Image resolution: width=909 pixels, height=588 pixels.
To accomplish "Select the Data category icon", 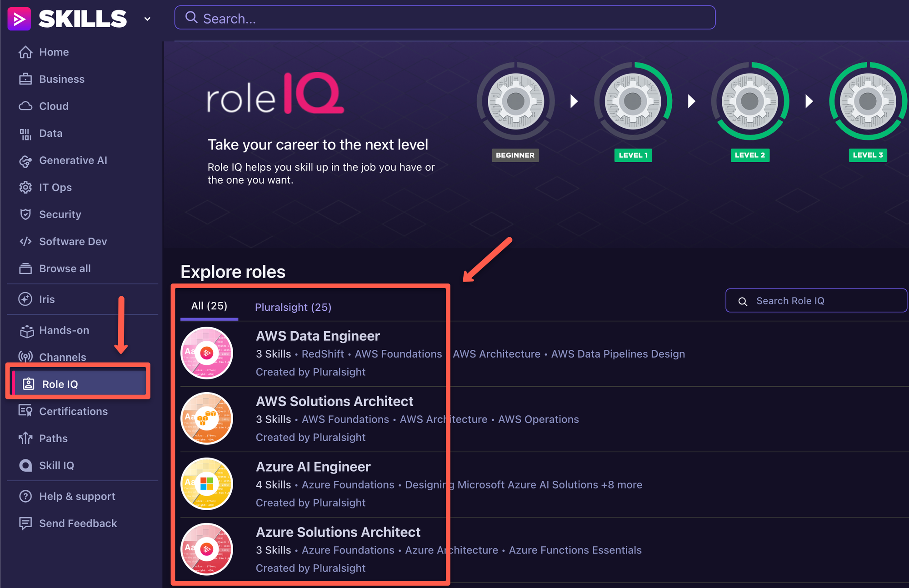I will 26,133.
